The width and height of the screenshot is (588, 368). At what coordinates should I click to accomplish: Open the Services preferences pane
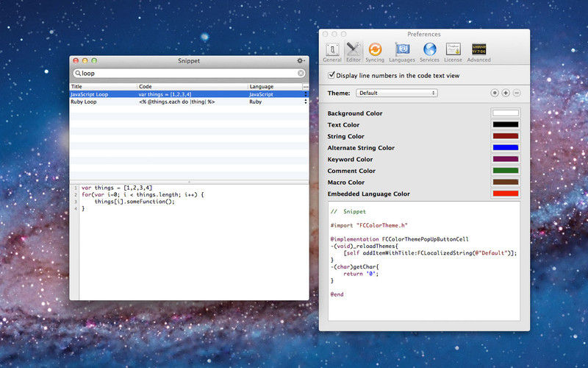click(429, 52)
